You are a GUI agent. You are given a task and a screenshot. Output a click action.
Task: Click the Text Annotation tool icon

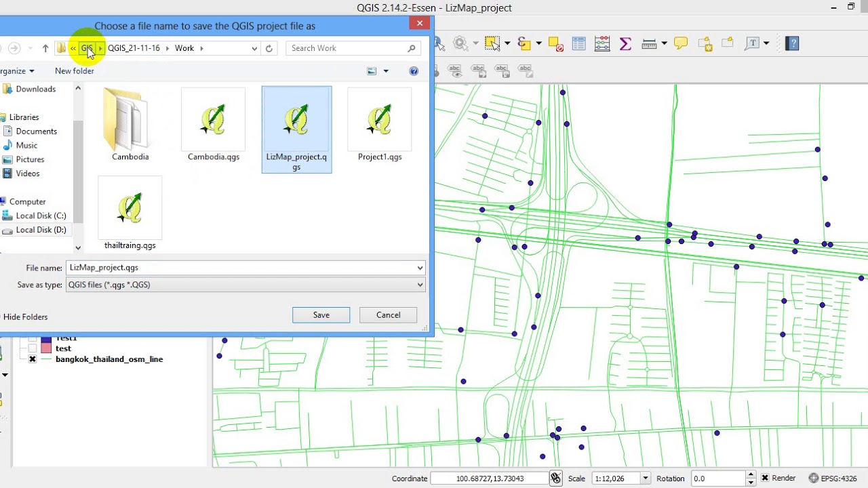pos(752,43)
